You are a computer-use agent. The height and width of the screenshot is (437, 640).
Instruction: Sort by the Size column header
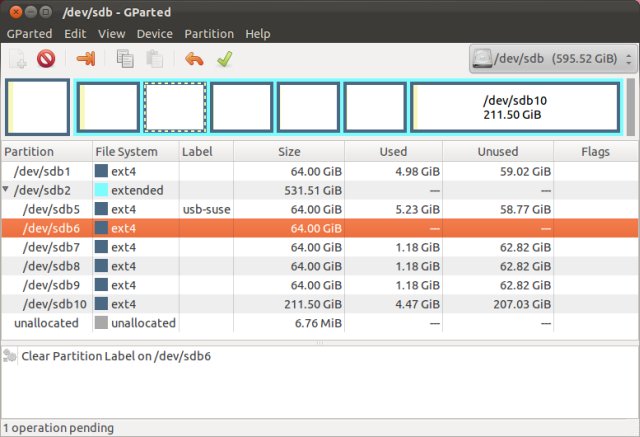point(287,151)
